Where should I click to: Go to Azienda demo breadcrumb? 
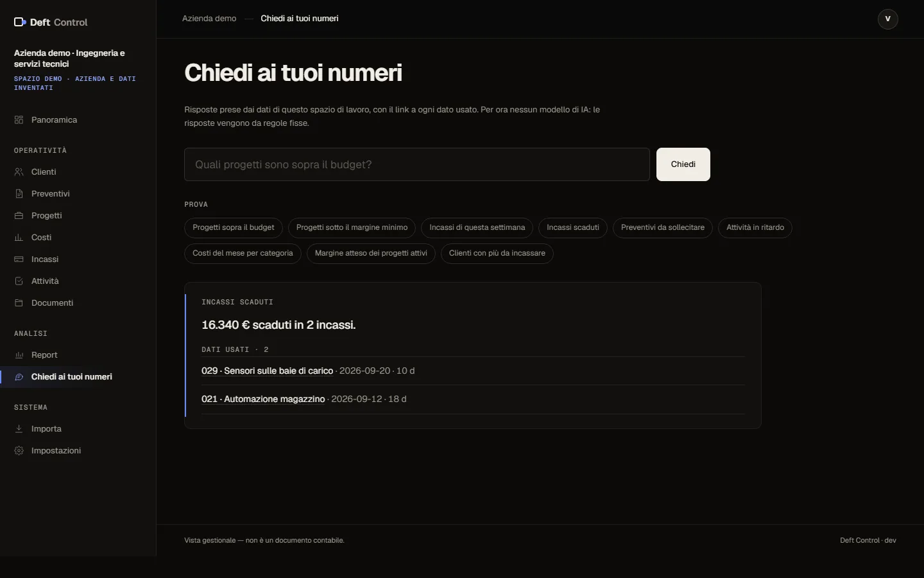209,19
